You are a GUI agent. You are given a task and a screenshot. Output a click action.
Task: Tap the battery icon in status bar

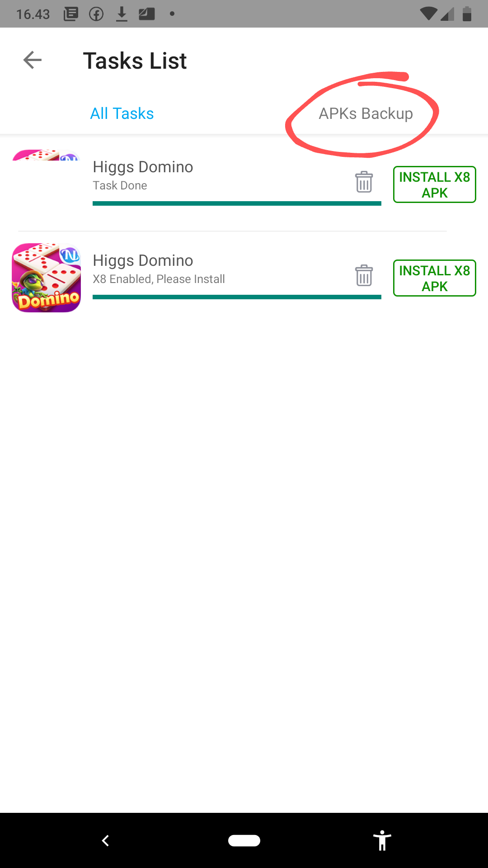coord(467,14)
